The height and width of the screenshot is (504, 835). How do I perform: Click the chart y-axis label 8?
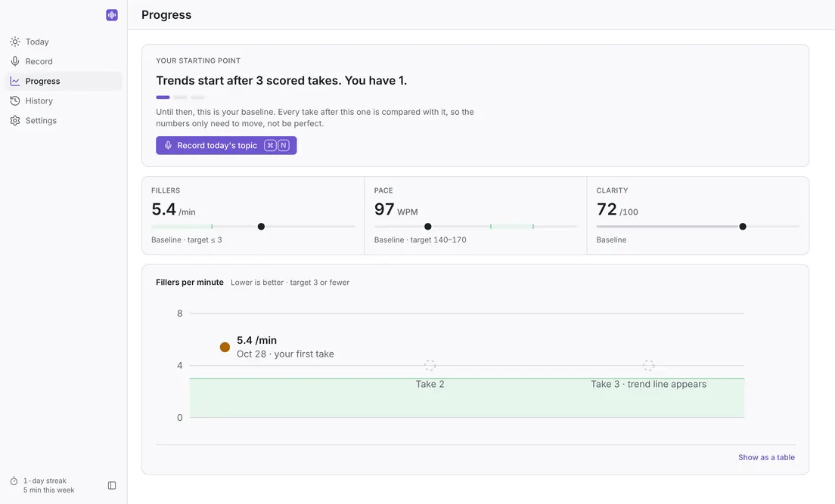180,314
